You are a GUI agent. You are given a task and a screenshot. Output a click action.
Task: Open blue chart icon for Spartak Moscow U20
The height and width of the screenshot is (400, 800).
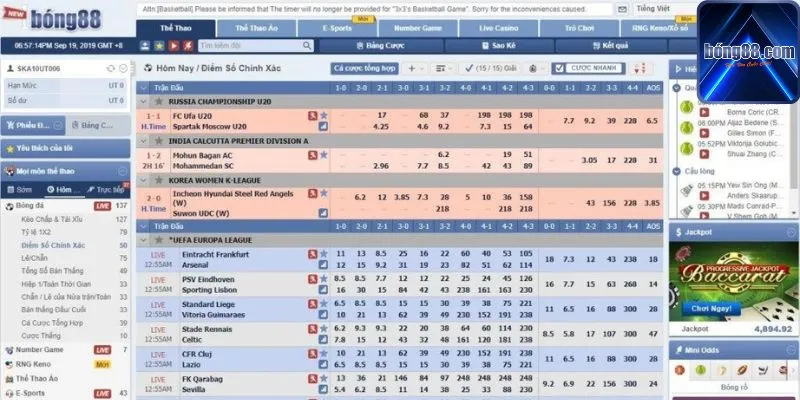tap(323, 126)
